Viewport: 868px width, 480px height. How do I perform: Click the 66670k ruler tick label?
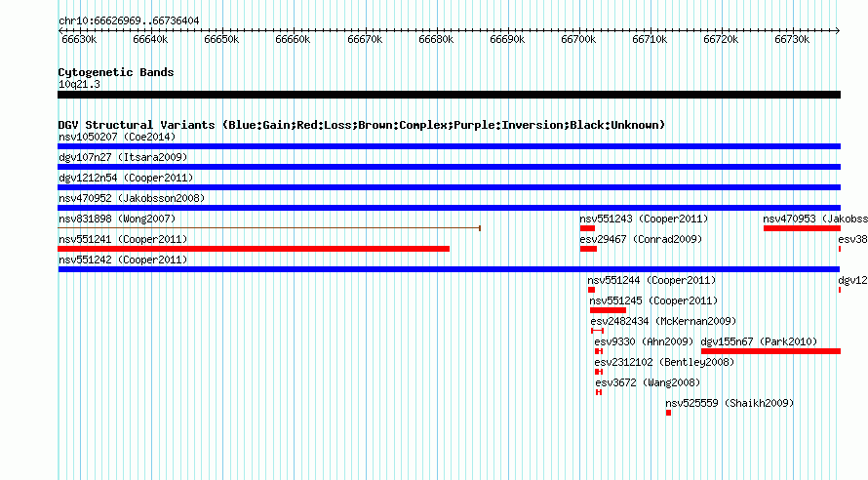365,39
